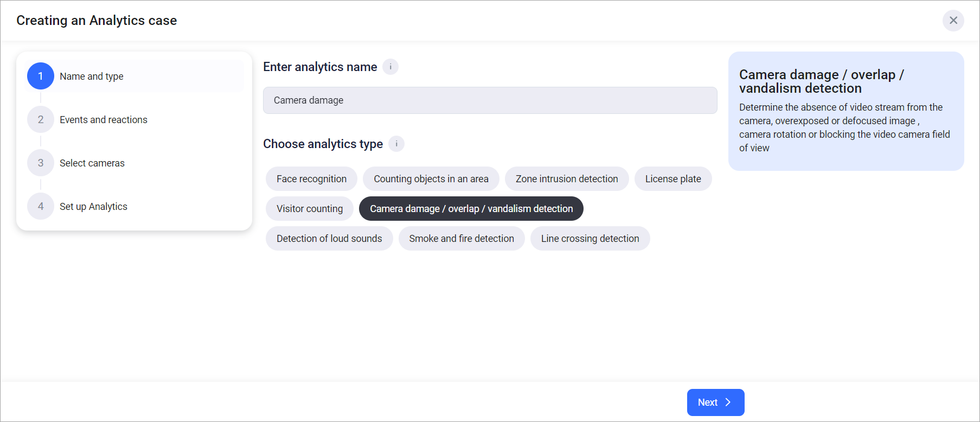The height and width of the screenshot is (422, 980).
Task: Toggle Camera damage / overlap / vandalism detection
Action: (471, 209)
